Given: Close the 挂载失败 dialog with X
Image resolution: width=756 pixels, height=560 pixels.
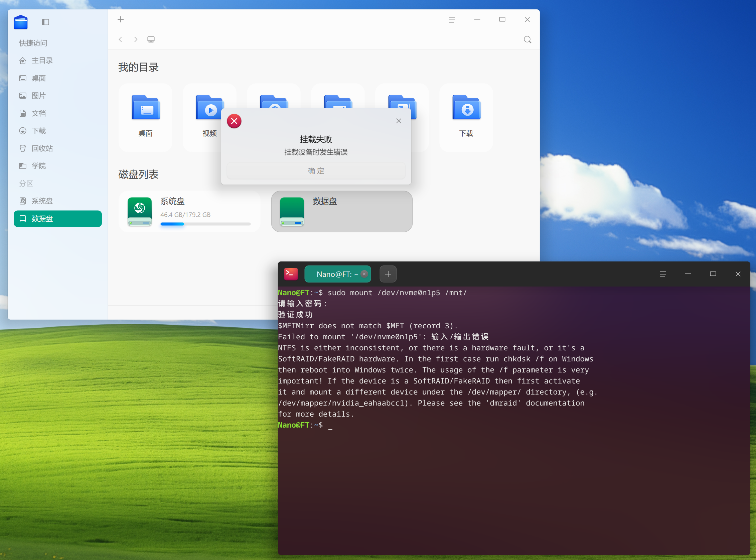Looking at the screenshot, I should (399, 121).
